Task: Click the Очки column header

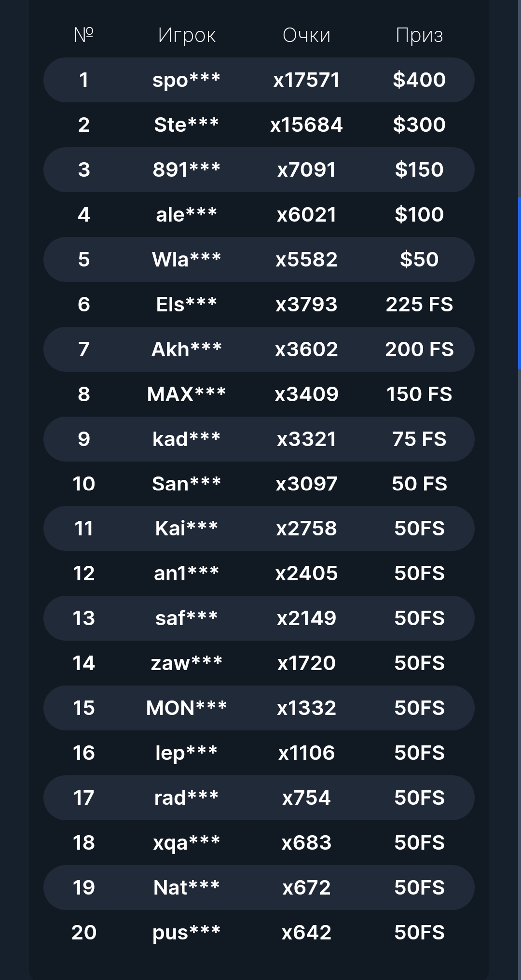Action: 306,35
